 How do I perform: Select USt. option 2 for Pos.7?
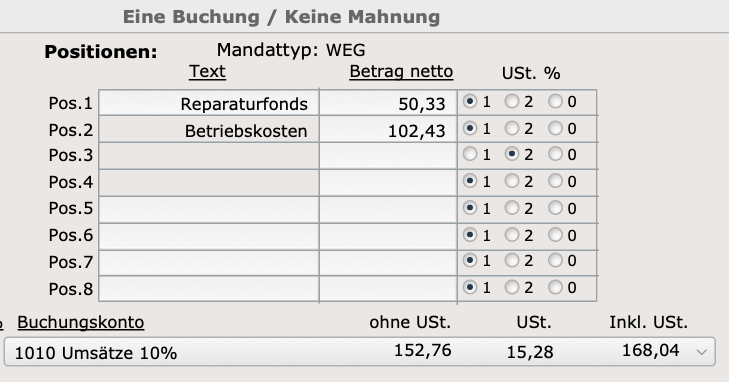512,261
